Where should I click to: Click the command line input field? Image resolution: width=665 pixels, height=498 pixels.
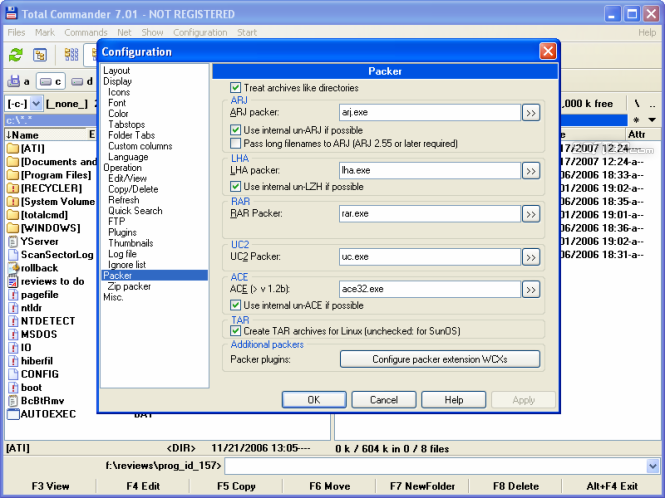coord(436,466)
